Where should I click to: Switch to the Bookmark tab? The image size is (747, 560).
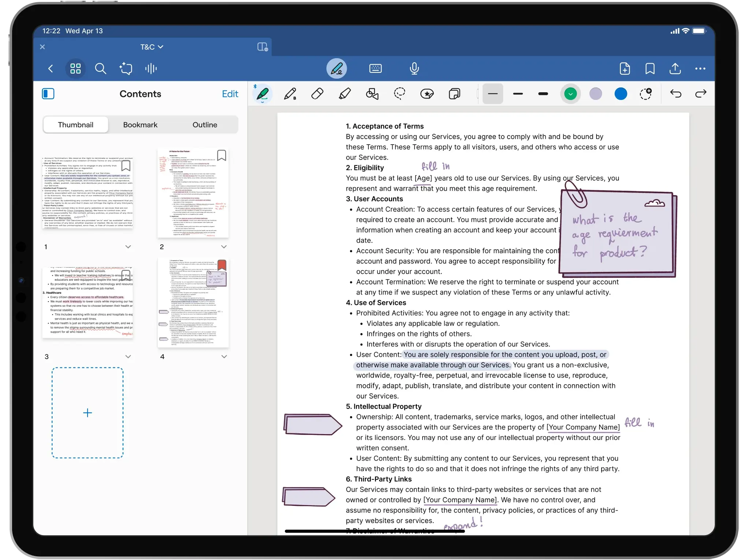point(140,125)
